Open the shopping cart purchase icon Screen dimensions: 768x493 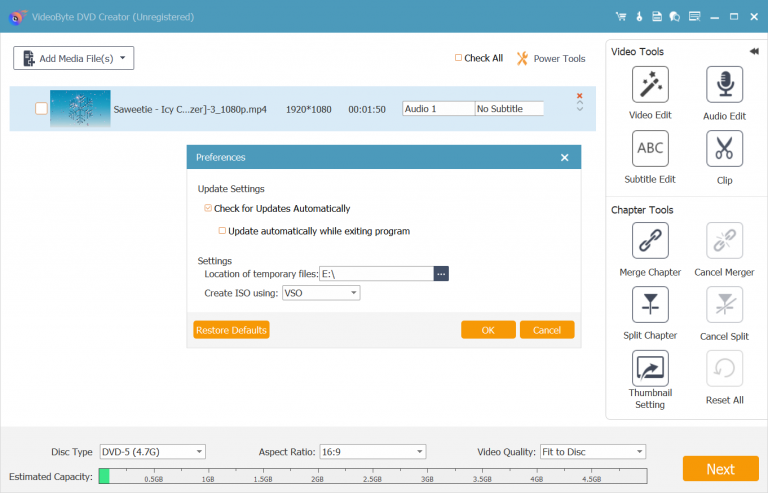coord(621,17)
